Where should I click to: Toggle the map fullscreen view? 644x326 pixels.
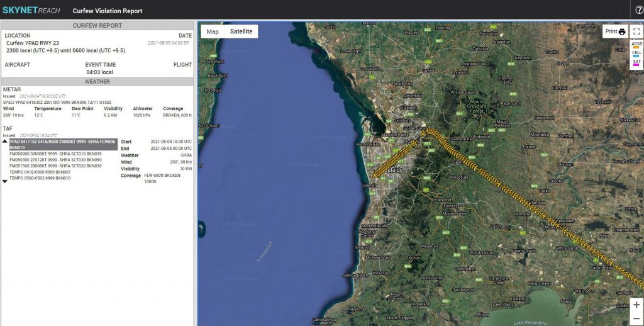[x=636, y=31]
